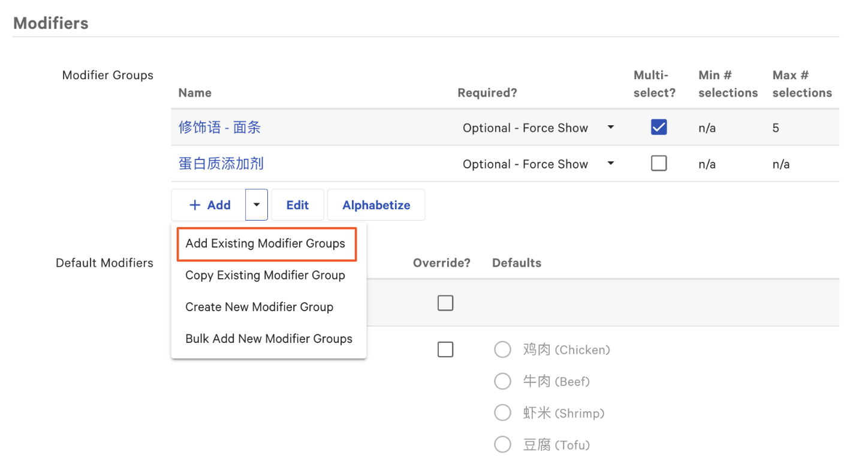
Task: Select Create New Modifier Group
Action: point(259,306)
